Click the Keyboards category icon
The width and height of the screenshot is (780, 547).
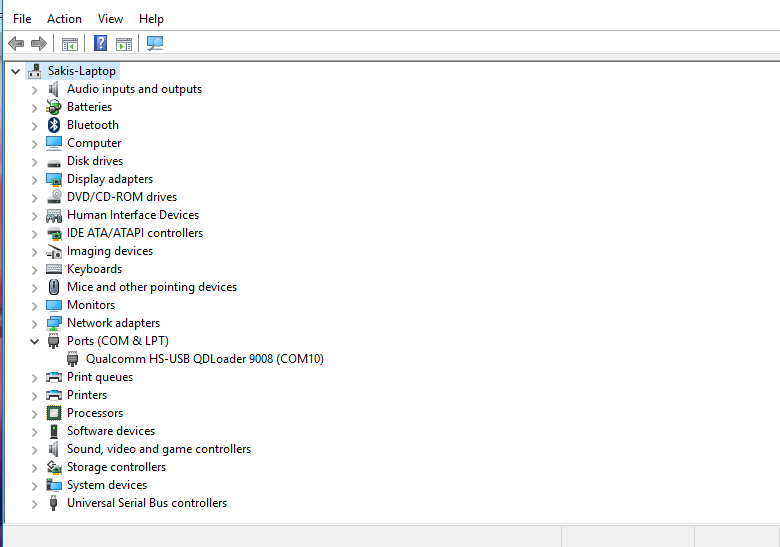54,269
